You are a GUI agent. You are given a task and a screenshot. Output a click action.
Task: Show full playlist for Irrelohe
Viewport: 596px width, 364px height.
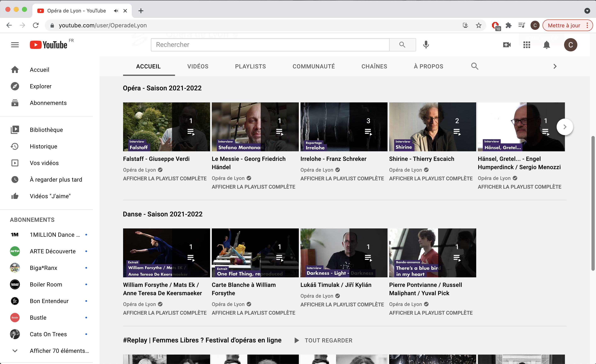[x=342, y=179]
